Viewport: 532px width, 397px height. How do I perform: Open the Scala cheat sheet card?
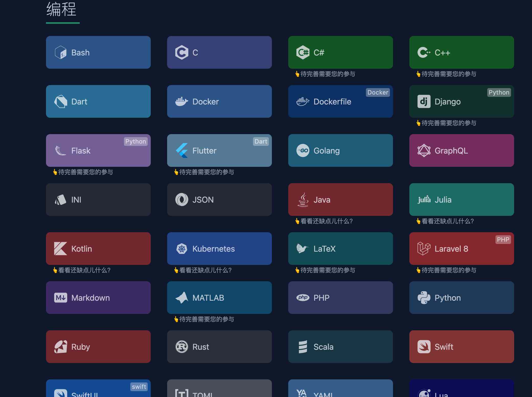point(340,347)
